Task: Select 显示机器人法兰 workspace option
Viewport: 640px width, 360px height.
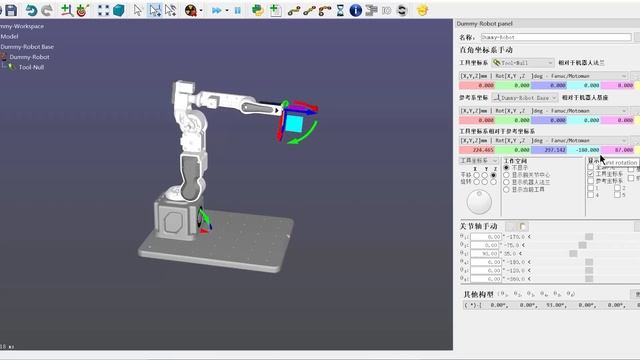Action: tap(507, 182)
